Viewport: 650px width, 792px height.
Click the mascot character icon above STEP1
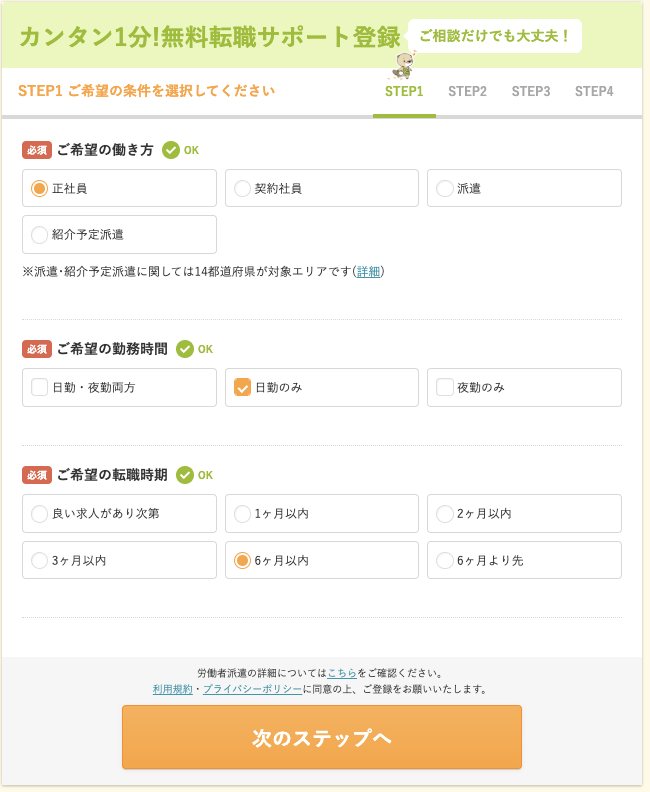tap(404, 65)
